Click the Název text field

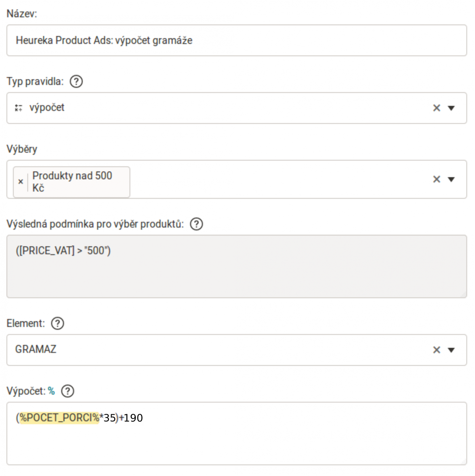point(237,40)
